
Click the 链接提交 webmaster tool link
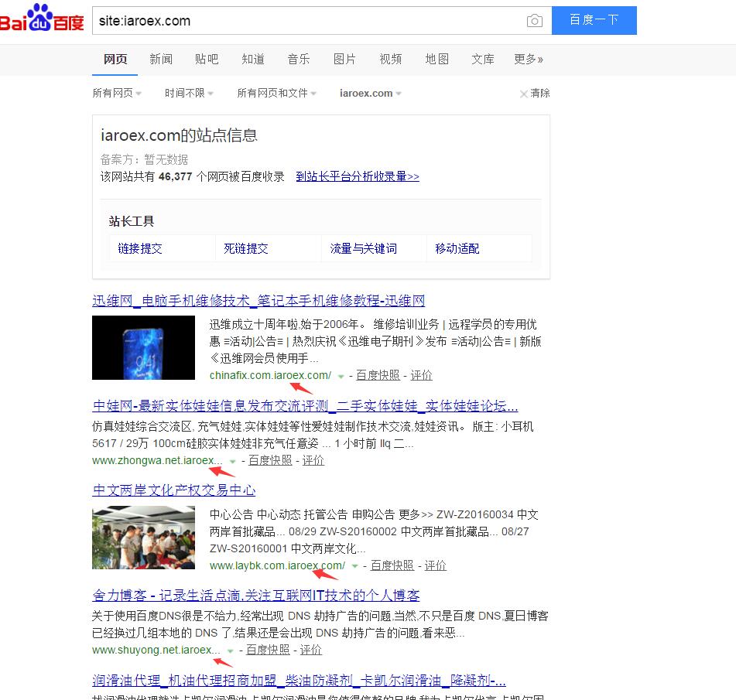click(140, 248)
